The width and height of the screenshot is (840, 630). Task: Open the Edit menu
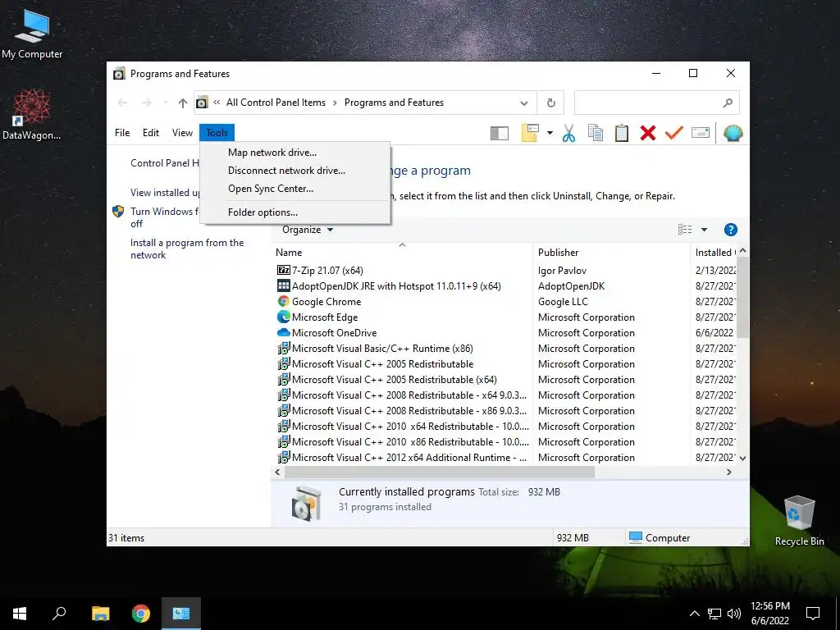(151, 133)
